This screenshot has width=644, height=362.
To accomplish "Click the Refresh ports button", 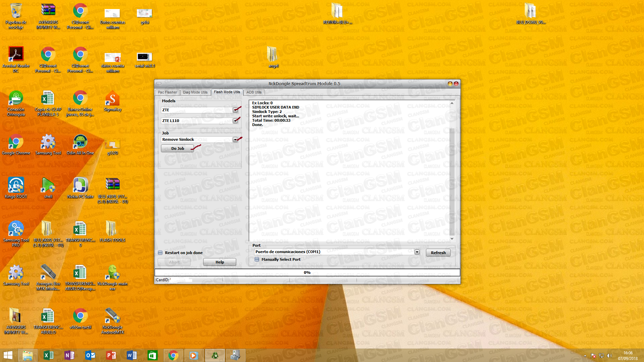I will pyautogui.click(x=438, y=253).
